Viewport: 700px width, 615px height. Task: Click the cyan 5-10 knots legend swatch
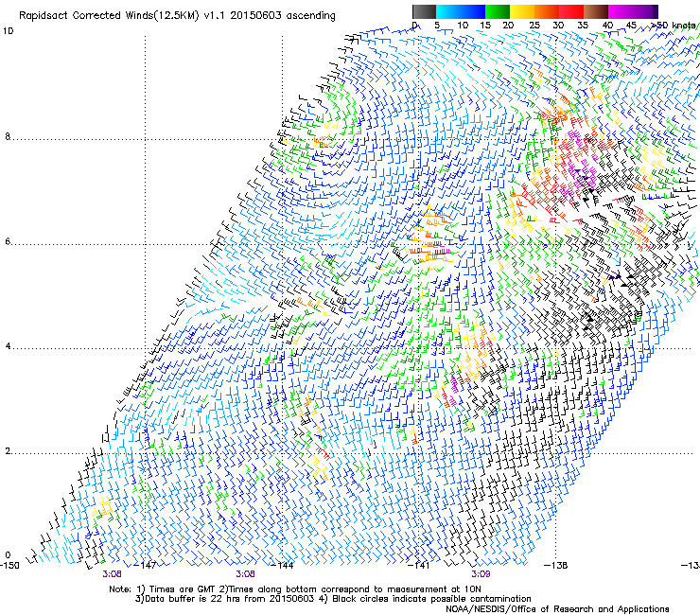click(x=448, y=11)
